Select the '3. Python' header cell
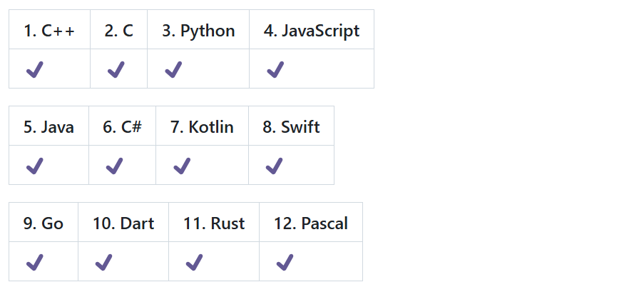The image size is (644, 287). pyautogui.click(x=198, y=29)
